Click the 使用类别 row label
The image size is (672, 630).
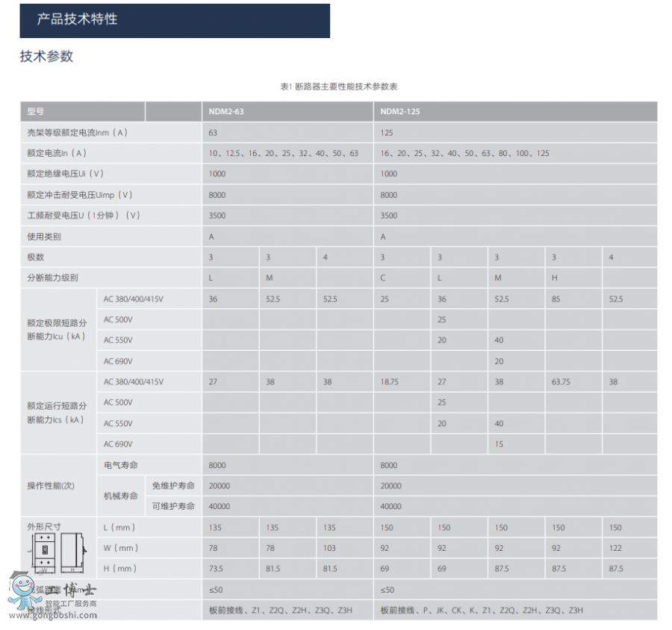(x=44, y=237)
